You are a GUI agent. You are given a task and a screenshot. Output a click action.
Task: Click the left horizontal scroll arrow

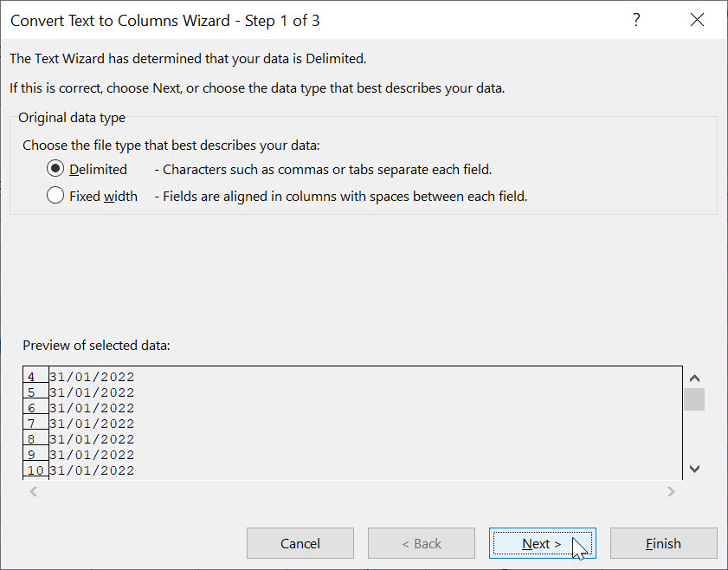[33, 491]
